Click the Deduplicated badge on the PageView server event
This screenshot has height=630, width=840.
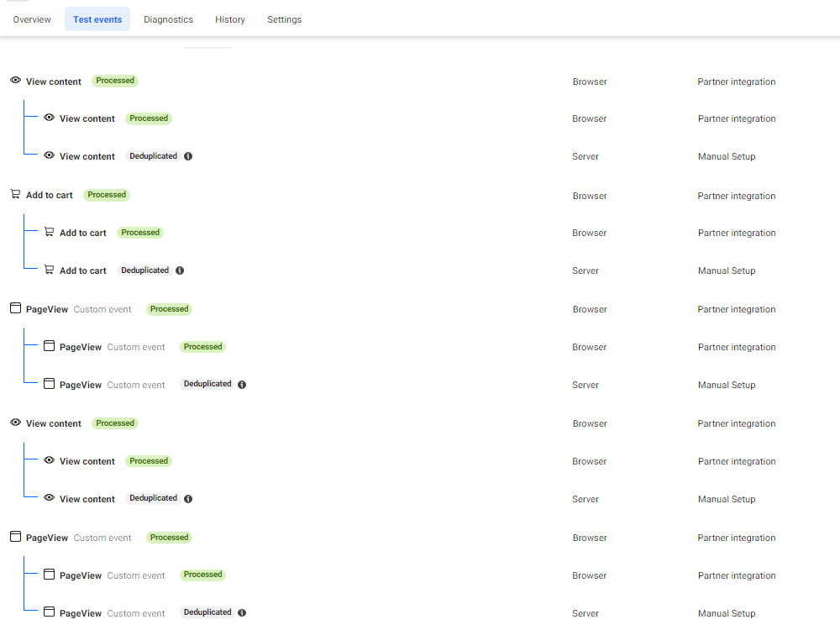(x=207, y=384)
